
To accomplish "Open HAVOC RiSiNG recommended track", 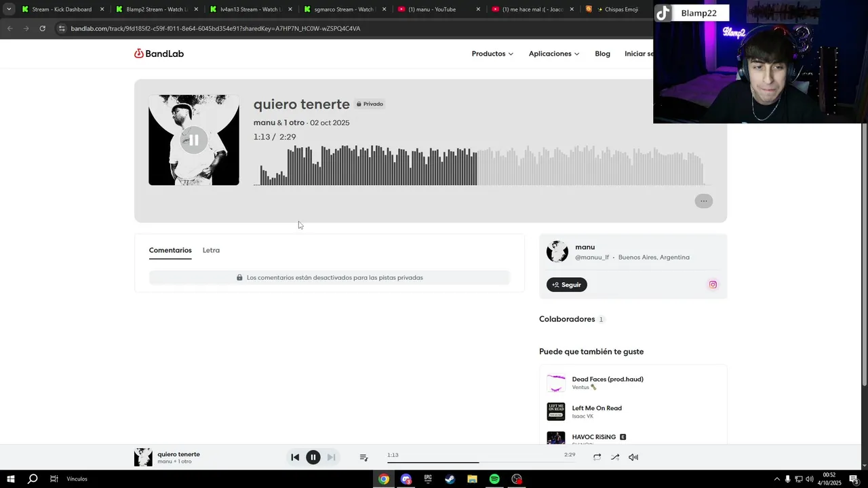I will coord(594,437).
